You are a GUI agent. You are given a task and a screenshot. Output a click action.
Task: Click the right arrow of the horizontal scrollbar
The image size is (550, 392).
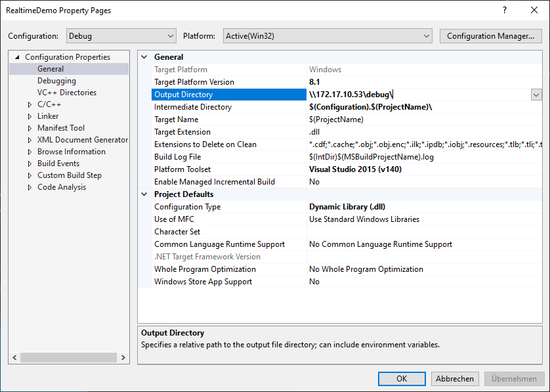click(123, 357)
